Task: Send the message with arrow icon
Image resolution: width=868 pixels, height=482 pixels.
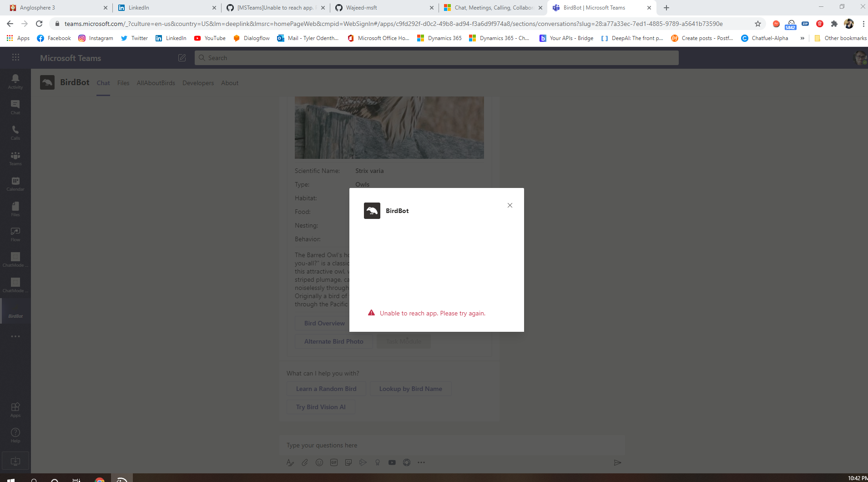Action: 617,462
